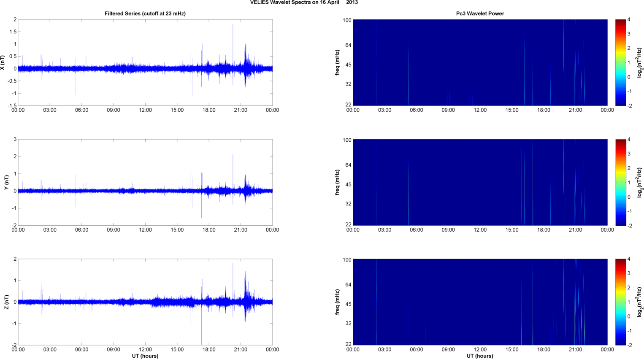Image resolution: width=644 pixels, height=359 pixels.
Task: Click '21:00' tick under X filtered series
Action: 241,110
